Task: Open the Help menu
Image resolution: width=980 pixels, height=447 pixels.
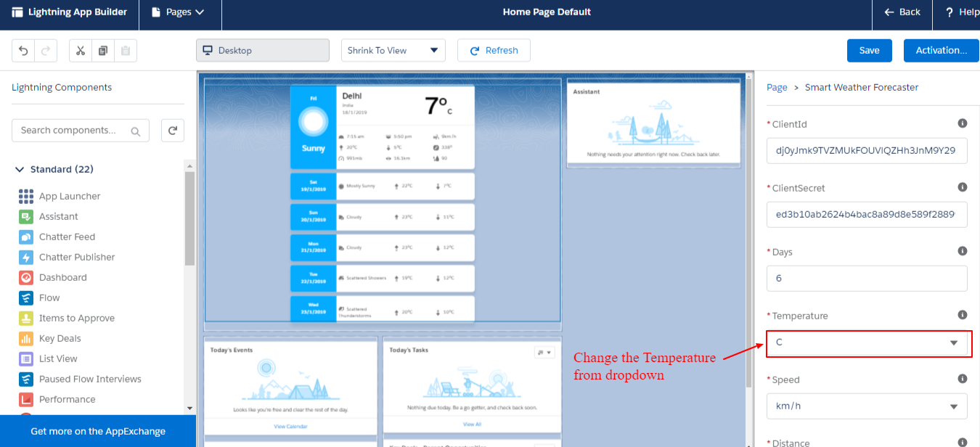Action: click(961, 12)
